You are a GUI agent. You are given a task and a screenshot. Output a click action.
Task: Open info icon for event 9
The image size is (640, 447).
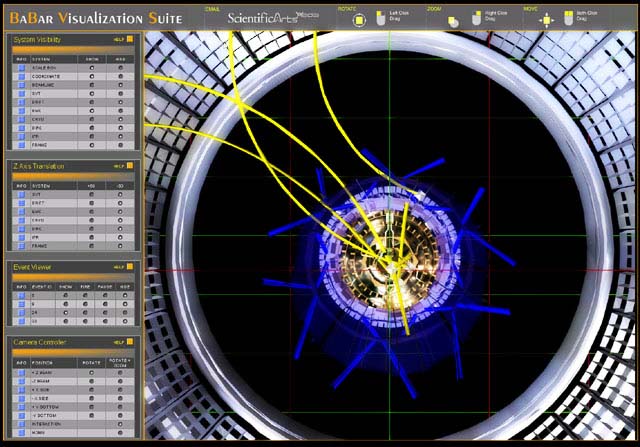pos(21,304)
